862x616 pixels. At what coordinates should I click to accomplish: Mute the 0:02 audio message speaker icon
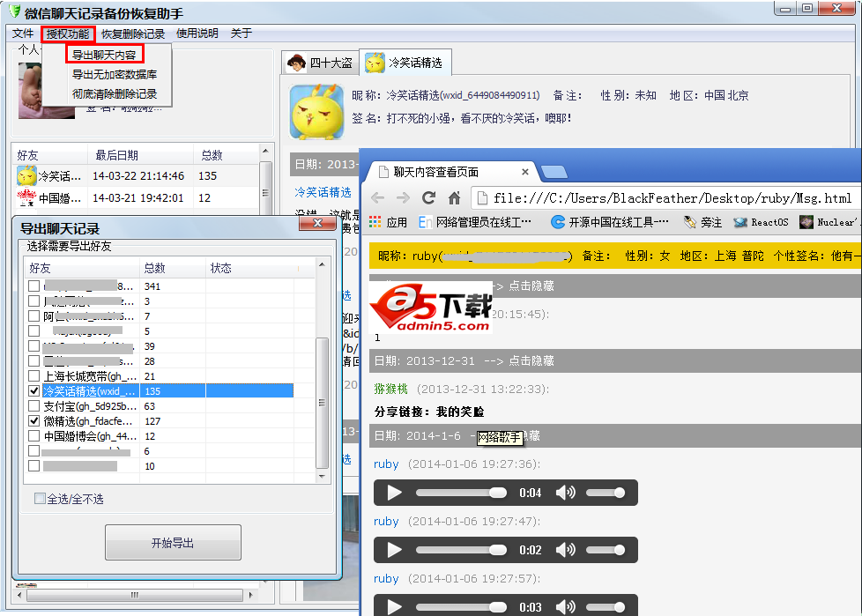click(565, 550)
